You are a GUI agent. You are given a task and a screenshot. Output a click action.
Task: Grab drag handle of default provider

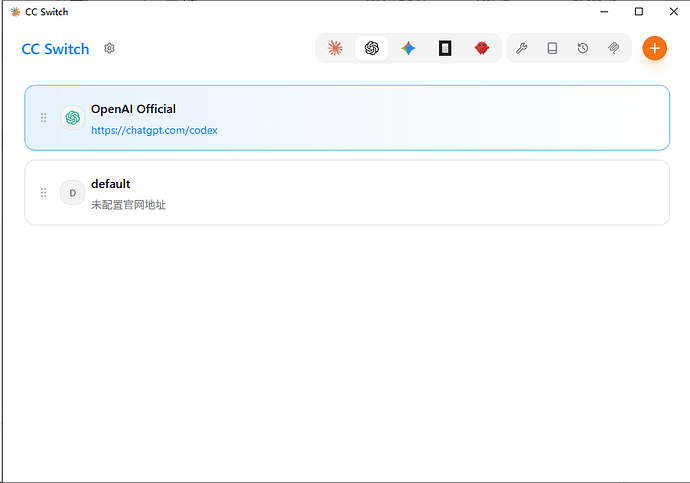44,193
